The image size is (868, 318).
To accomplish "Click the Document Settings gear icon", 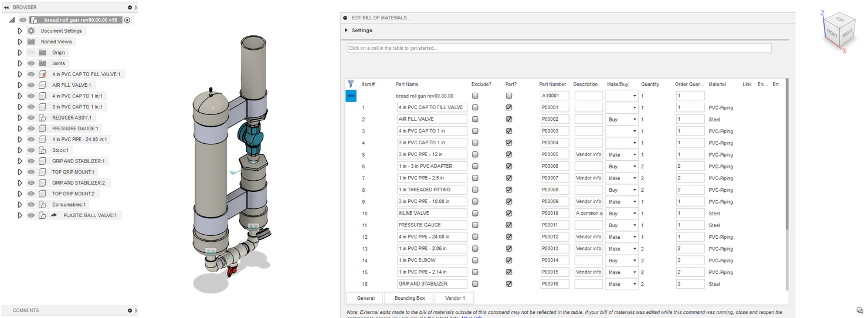I will (x=31, y=31).
